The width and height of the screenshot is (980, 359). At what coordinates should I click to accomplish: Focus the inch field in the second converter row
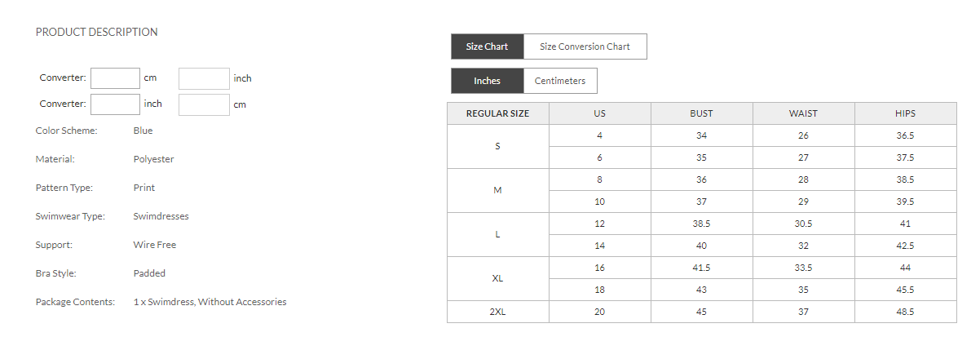pos(115,104)
